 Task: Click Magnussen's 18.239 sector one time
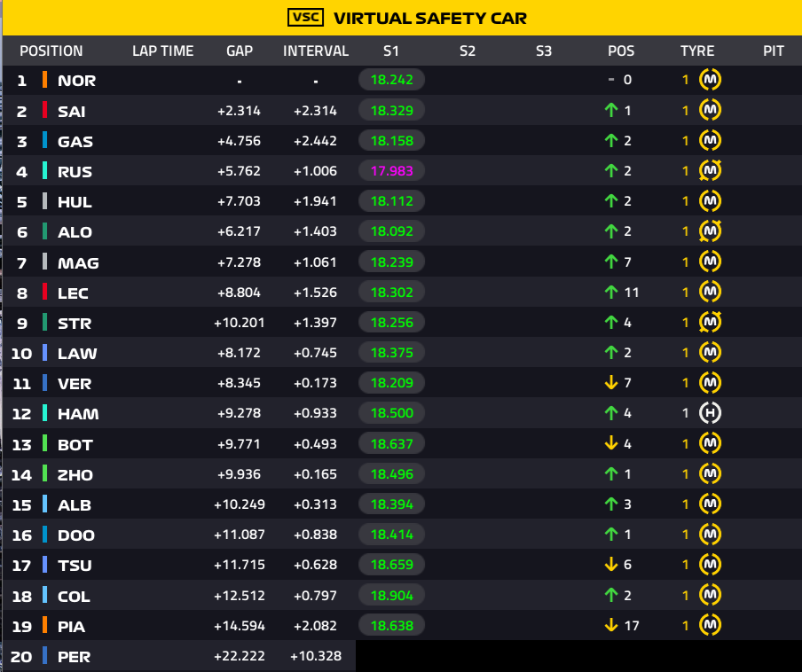tap(392, 262)
